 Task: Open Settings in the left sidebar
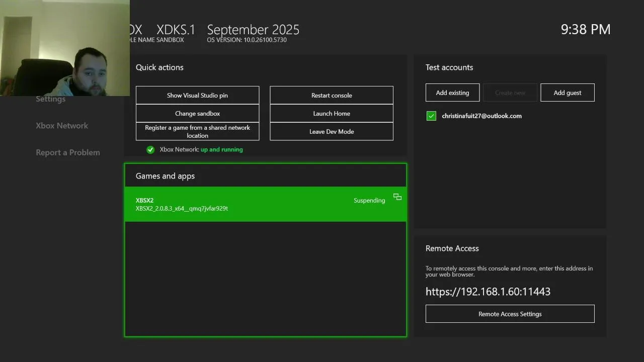(50, 99)
